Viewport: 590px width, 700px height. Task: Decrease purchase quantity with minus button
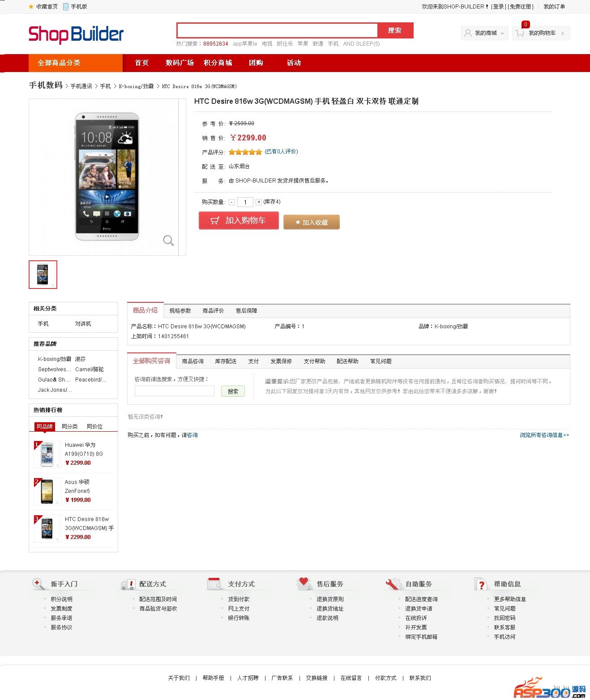(x=232, y=202)
